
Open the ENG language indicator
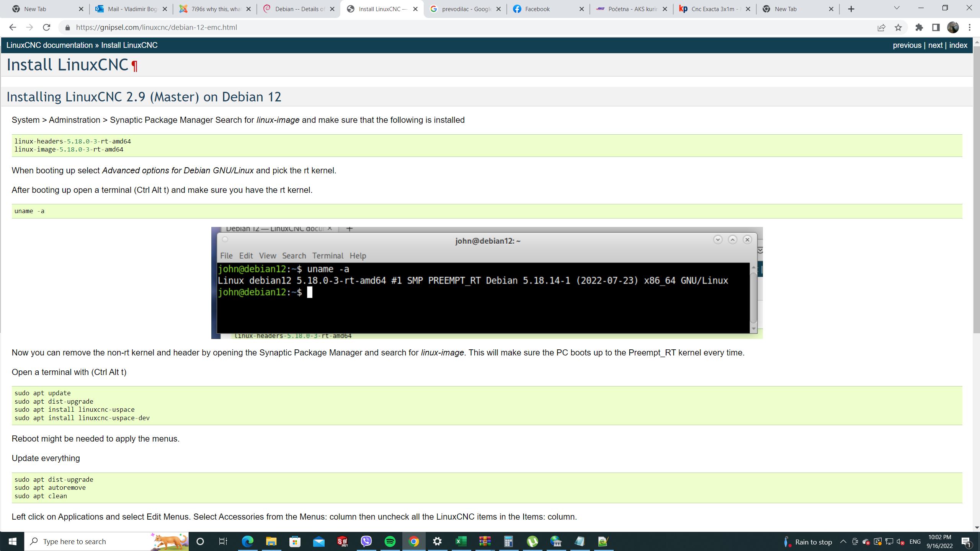[915, 542]
